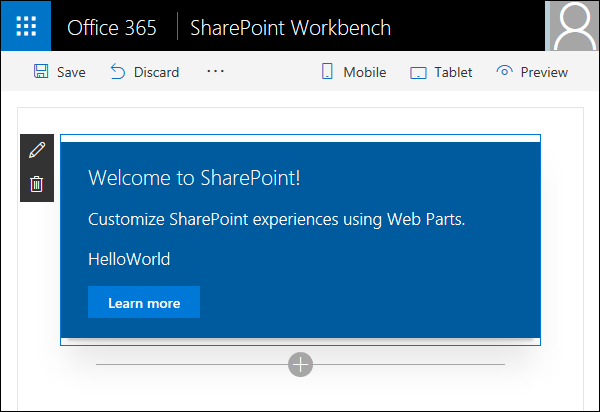Click the Customize SharePoint experiences text
This screenshot has height=412, width=600.
coord(277,220)
